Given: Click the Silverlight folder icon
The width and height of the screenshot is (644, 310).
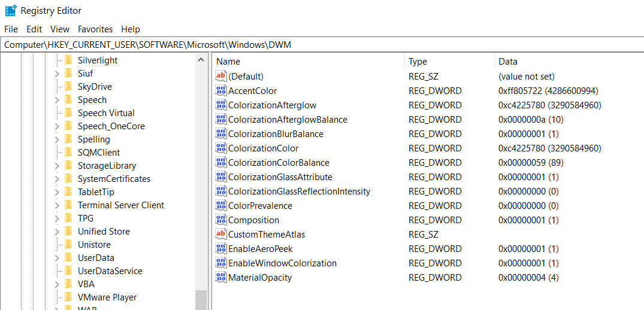Looking at the screenshot, I should pos(68,60).
